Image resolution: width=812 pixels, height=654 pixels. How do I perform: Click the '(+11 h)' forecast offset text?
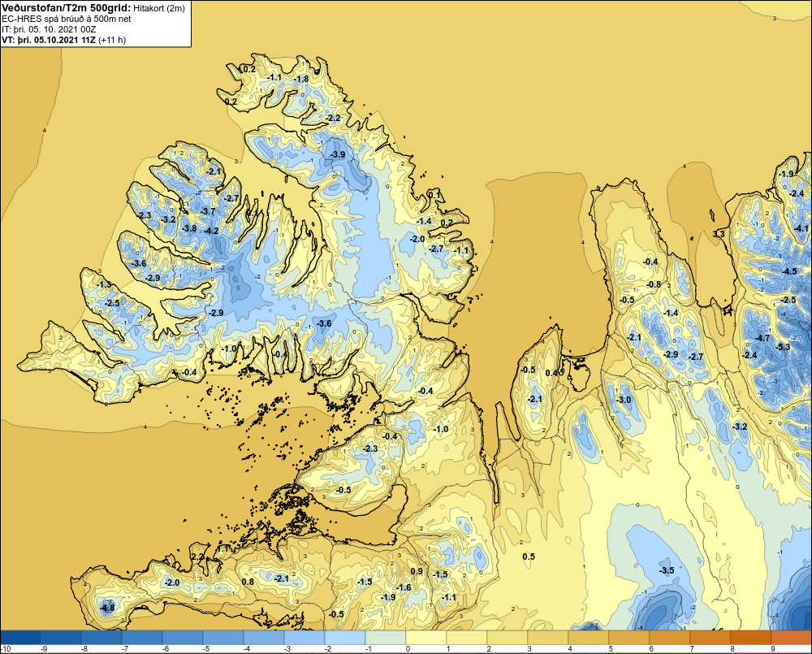tap(112, 40)
